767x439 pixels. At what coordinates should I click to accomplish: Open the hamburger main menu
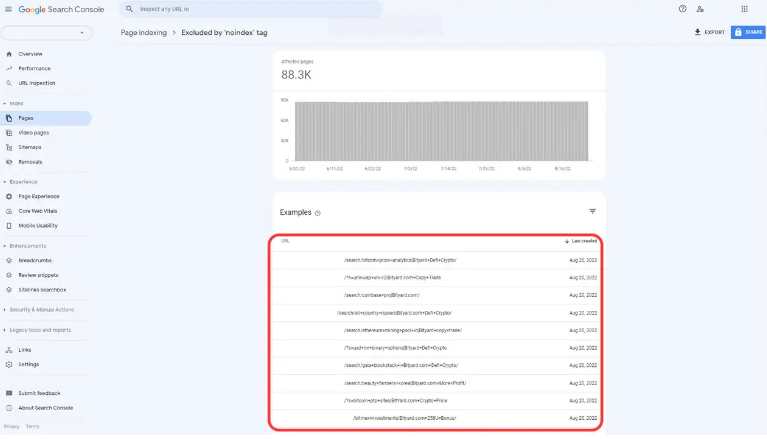coord(8,9)
